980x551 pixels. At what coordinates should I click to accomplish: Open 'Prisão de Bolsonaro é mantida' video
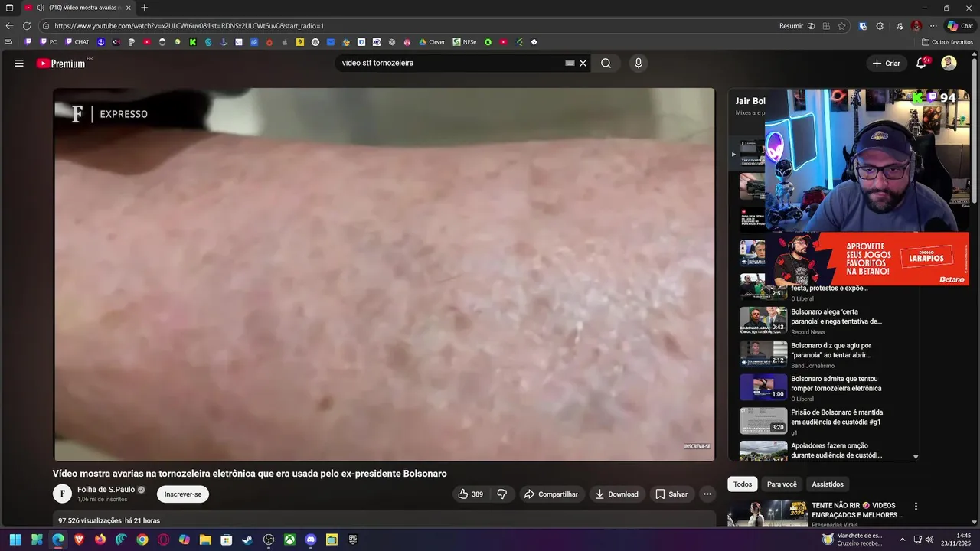[835, 417]
